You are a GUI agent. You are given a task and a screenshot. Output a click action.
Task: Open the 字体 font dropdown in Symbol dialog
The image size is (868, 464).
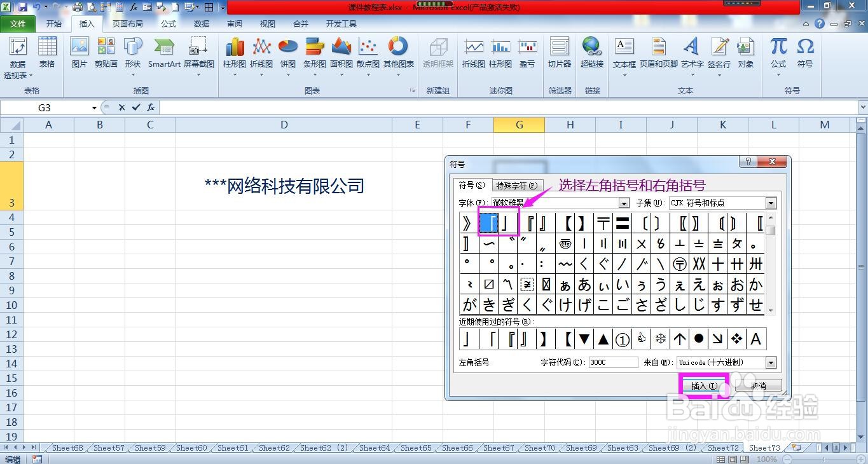point(623,203)
